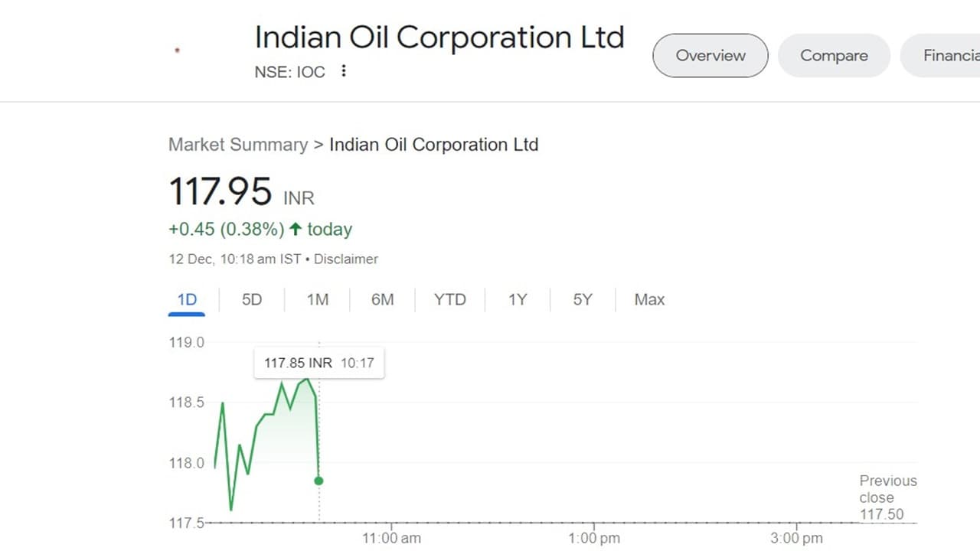This screenshot has width=980, height=551.
Task: Click the green up arrow next to today
Action: tap(296, 229)
